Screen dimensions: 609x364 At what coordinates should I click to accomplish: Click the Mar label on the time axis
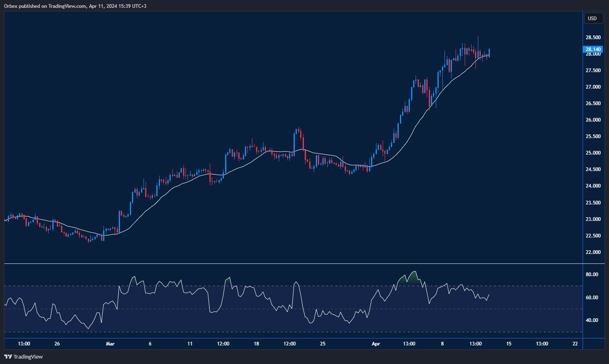coord(110,343)
